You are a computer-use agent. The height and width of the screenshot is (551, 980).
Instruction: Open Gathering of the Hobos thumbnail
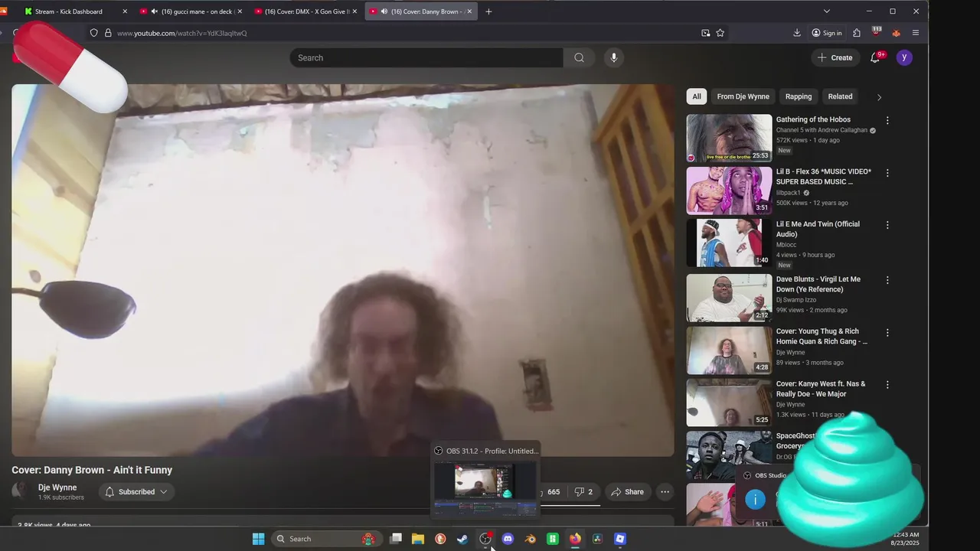pyautogui.click(x=729, y=139)
